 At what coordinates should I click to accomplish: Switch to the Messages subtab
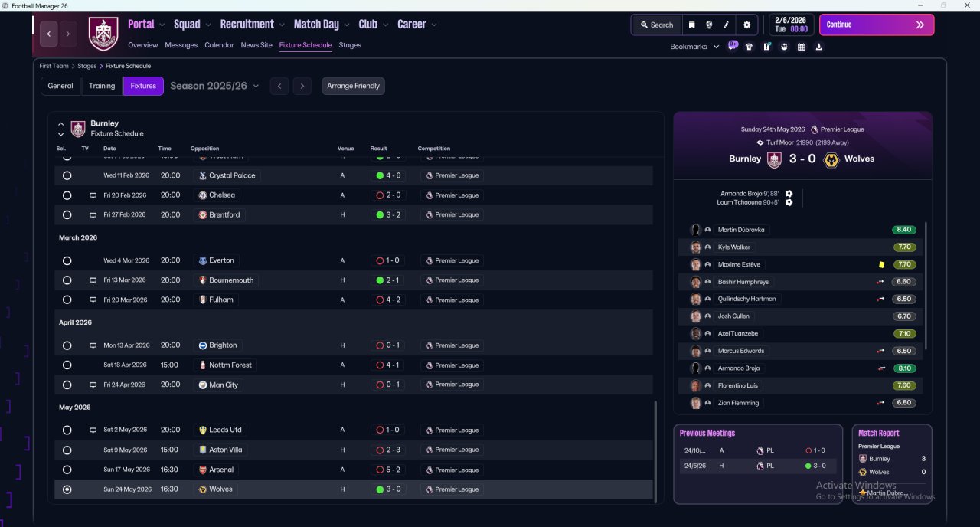(x=181, y=45)
